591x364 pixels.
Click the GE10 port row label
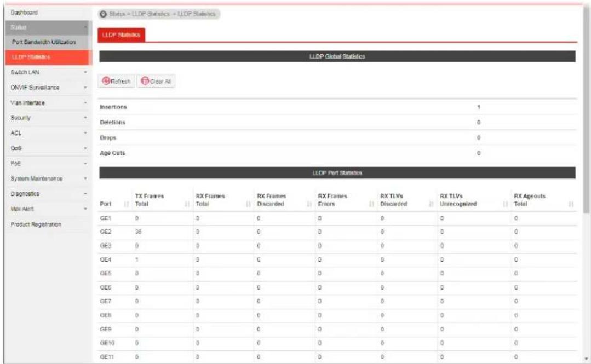[107, 343]
